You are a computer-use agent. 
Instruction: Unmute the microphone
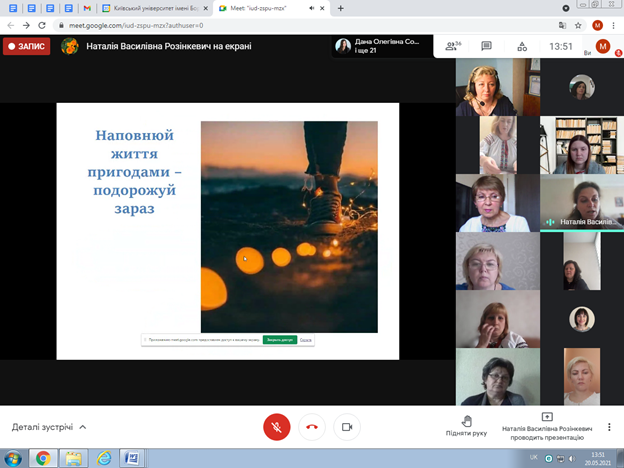[x=277, y=427]
